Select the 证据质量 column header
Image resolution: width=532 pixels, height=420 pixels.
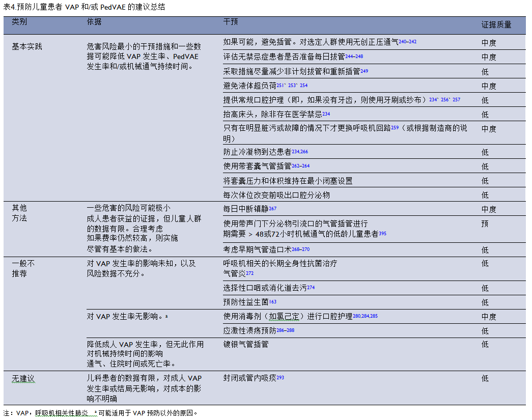[x=496, y=24]
